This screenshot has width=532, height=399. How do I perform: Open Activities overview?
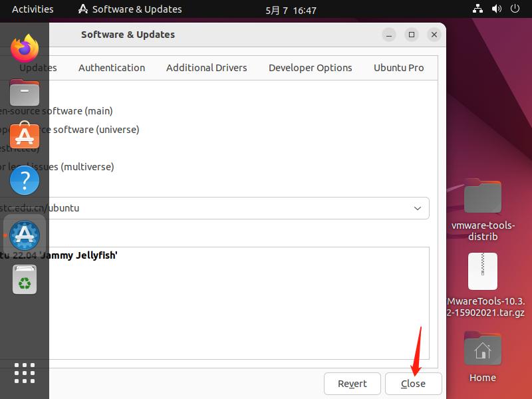click(x=33, y=9)
